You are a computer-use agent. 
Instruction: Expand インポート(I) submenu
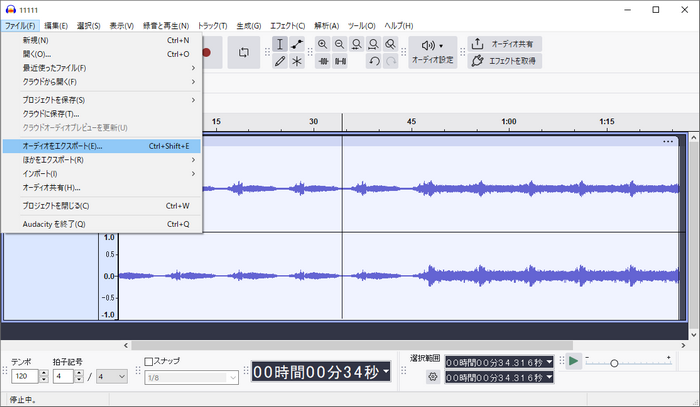[102, 174]
